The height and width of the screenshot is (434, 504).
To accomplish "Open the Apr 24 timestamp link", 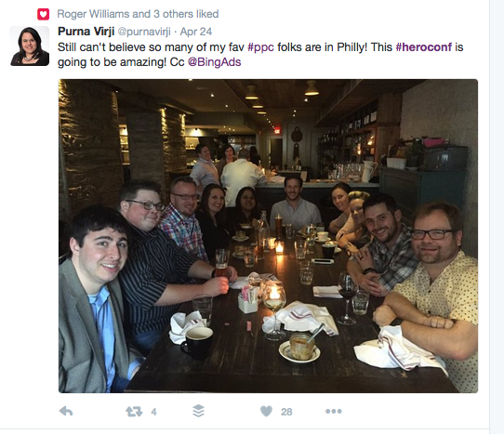I will click(196, 32).
